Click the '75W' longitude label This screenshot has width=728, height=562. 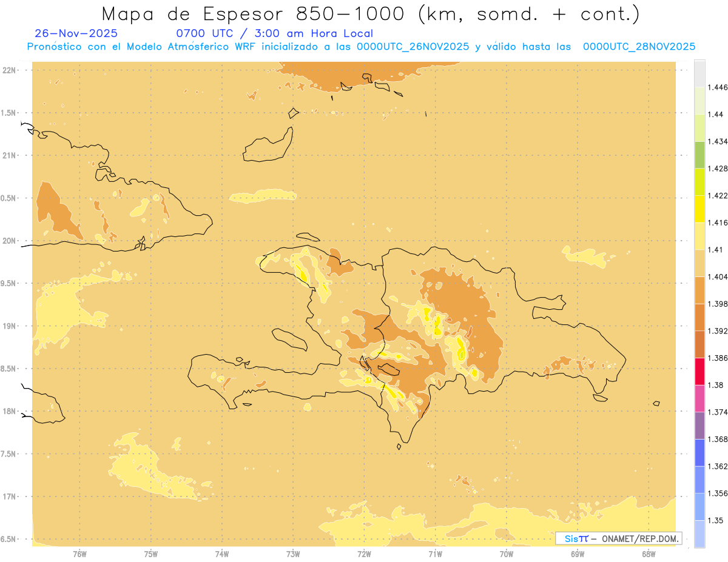(151, 554)
